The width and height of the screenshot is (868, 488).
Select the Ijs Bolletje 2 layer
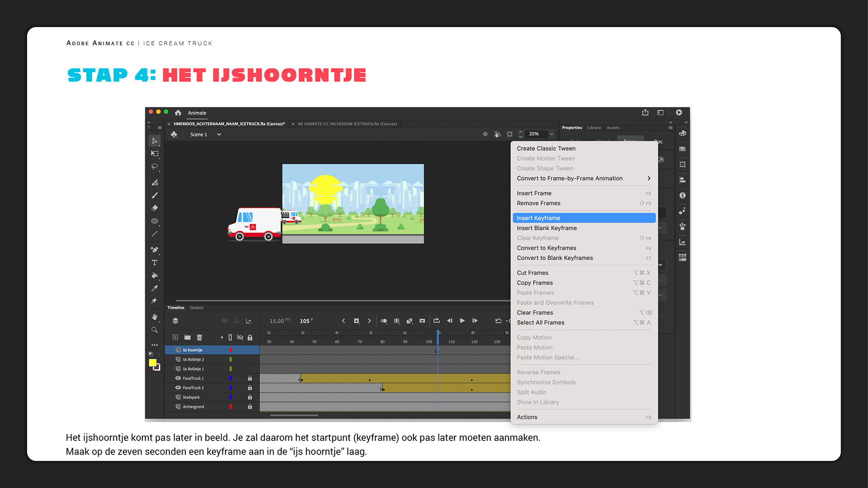(193, 359)
